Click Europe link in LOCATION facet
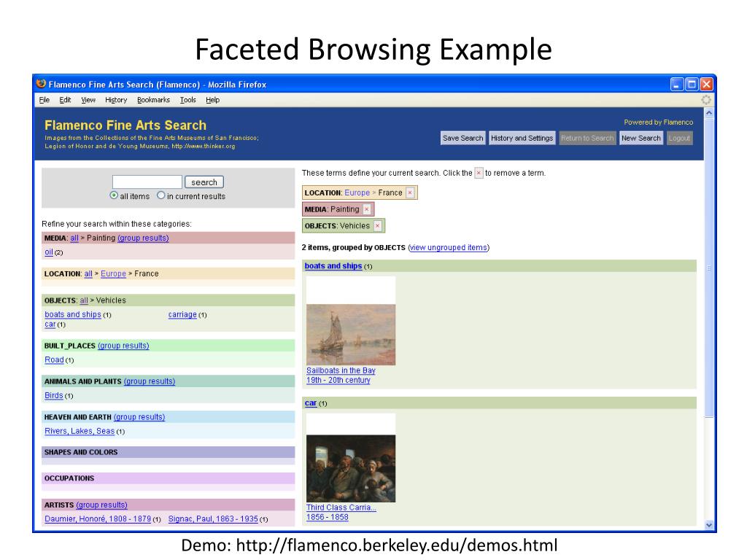This screenshot has width=747, height=560. 113,274
